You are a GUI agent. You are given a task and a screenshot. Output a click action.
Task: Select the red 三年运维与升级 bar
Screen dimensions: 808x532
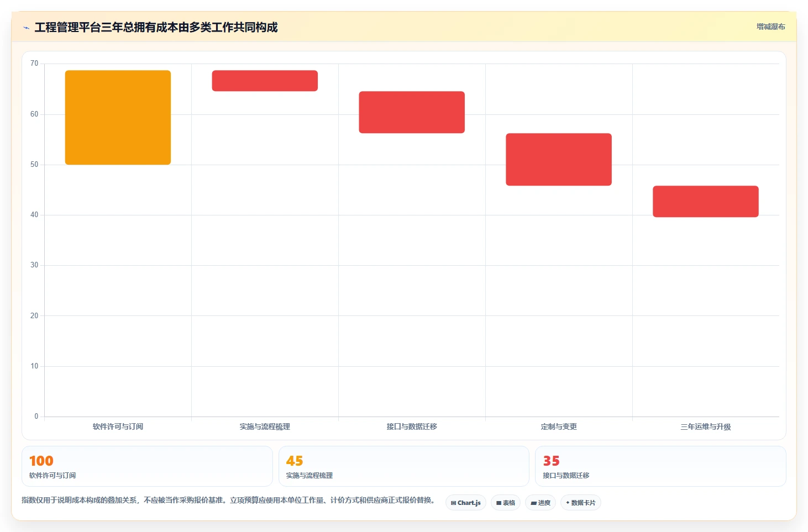tap(706, 201)
